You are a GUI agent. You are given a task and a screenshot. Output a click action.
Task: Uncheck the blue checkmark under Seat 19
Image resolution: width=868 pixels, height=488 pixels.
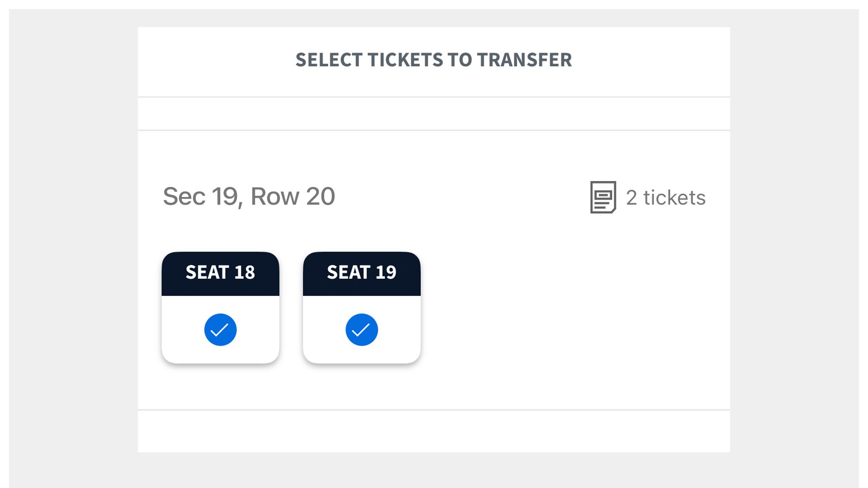pos(362,330)
